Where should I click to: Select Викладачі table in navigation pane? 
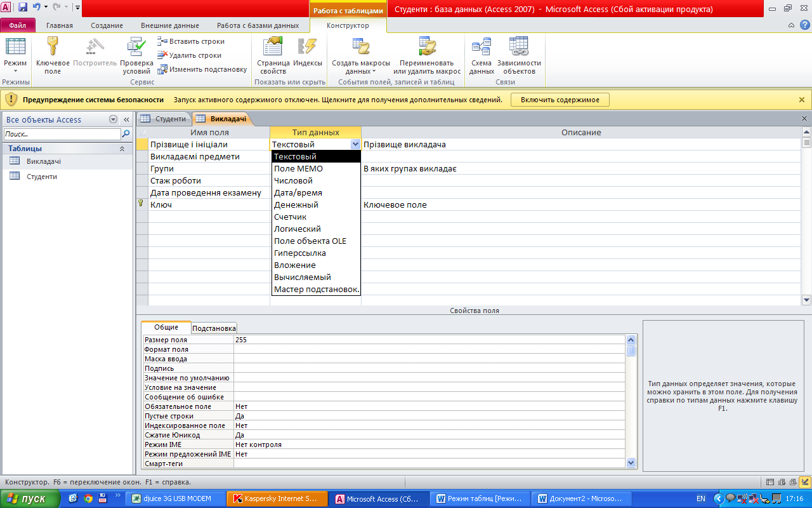67,161
